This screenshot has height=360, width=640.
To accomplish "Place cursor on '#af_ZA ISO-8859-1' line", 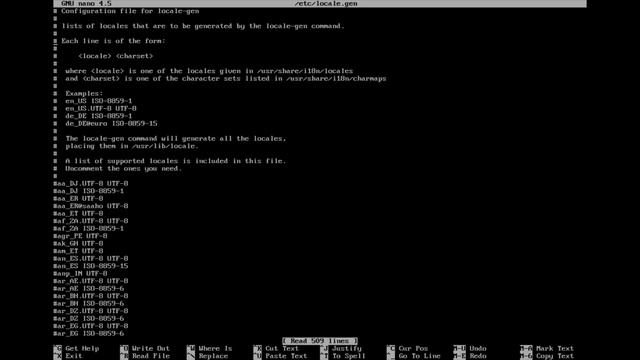I will click(x=89, y=229).
